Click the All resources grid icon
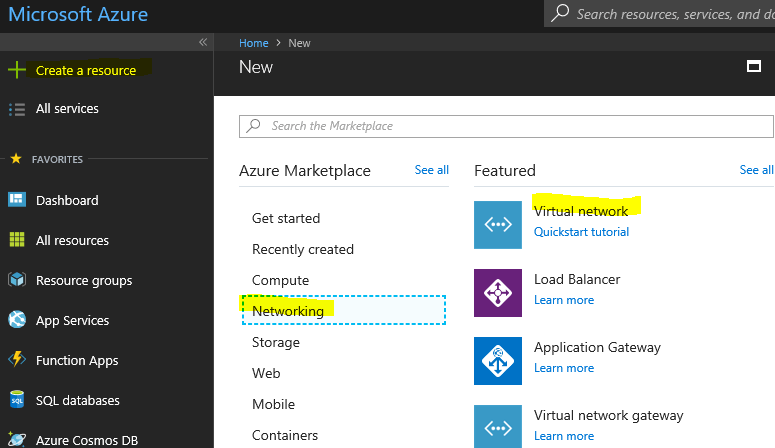 (x=17, y=240)
